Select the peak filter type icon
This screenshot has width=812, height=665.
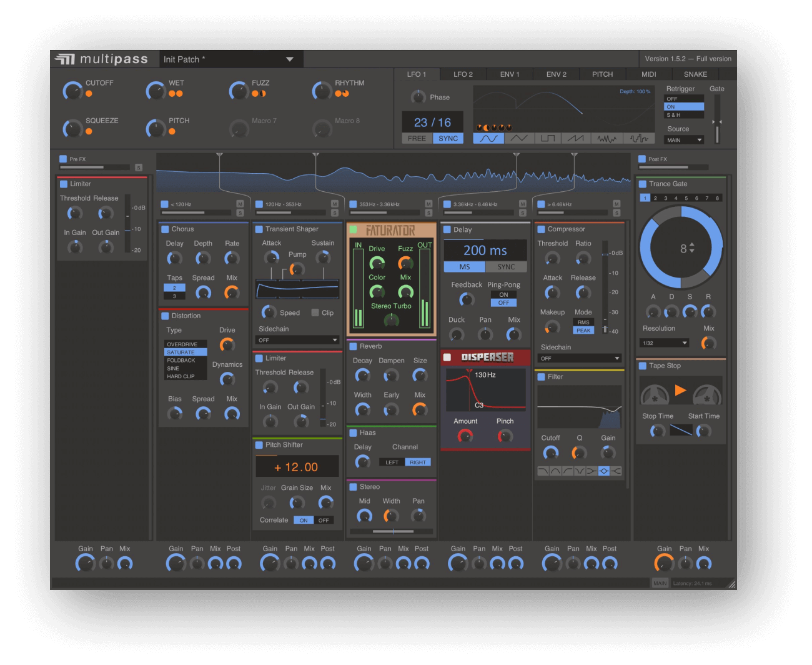click(x=604, y=471)
